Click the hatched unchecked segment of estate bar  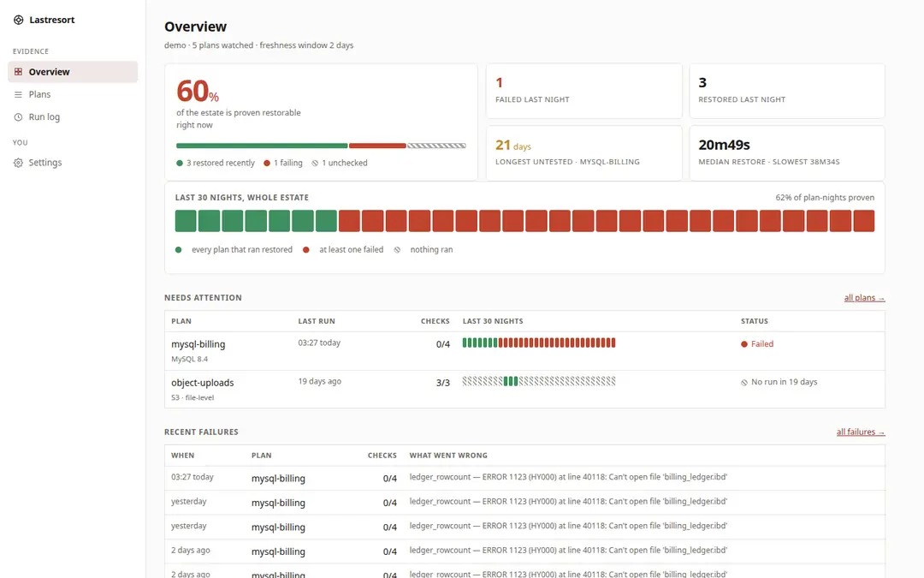[436, 146]
